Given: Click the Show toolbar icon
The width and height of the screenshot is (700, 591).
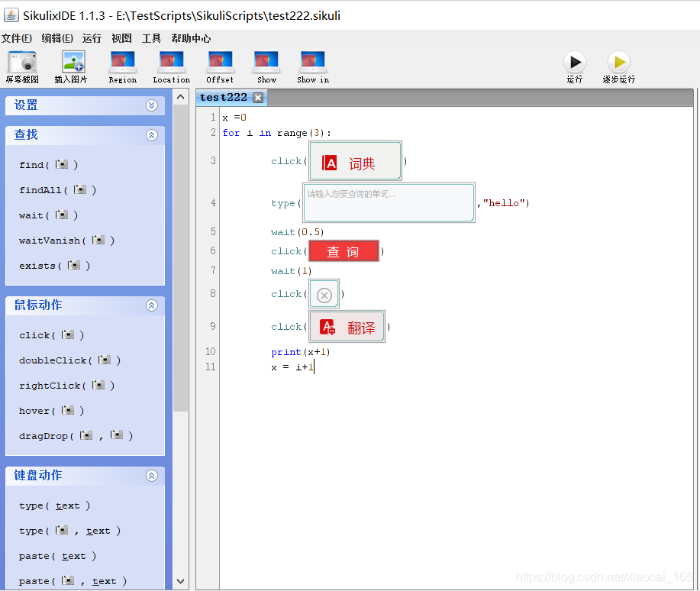Looking at the screenshot, I should (x=266, y=62).
